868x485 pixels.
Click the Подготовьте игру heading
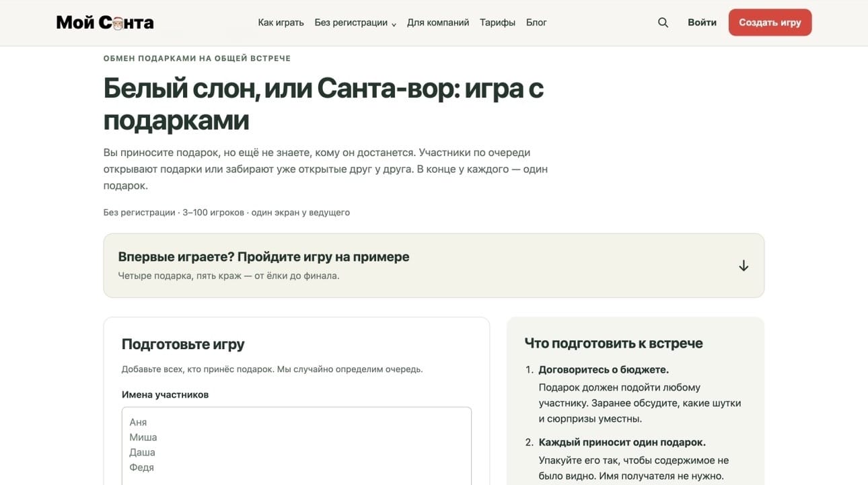[183, 344]
